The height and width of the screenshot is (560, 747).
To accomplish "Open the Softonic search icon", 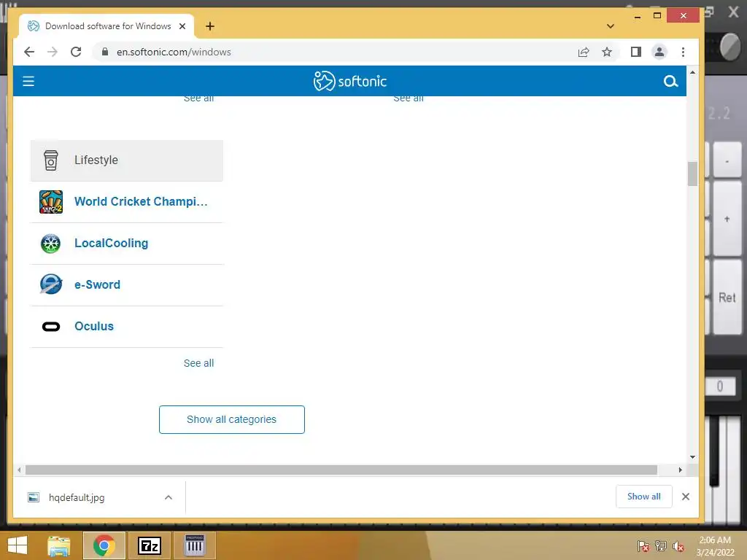I will pyautogui.click(x=670, y=82).
